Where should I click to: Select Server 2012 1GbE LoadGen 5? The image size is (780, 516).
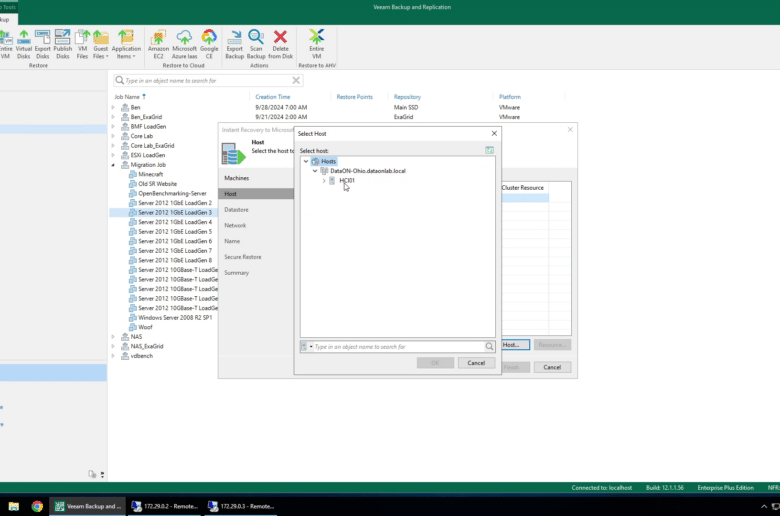(x=175, y=231)
